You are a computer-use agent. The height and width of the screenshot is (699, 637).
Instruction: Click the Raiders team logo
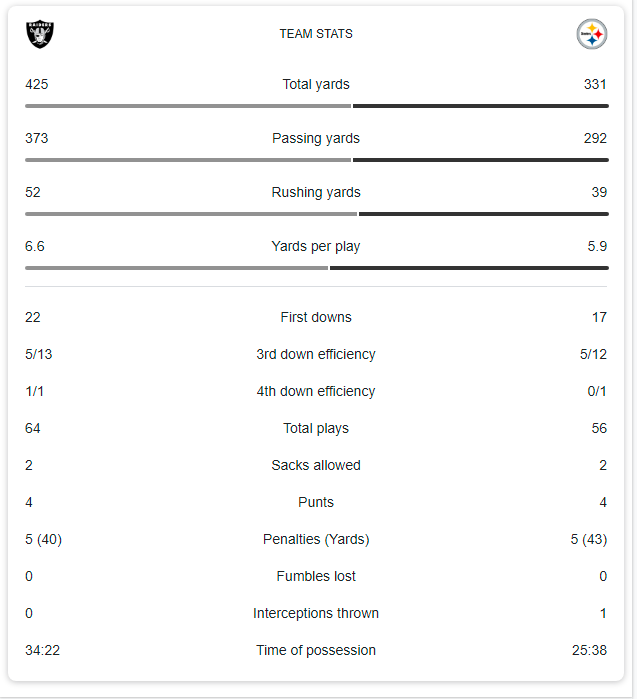pos(40,34)
